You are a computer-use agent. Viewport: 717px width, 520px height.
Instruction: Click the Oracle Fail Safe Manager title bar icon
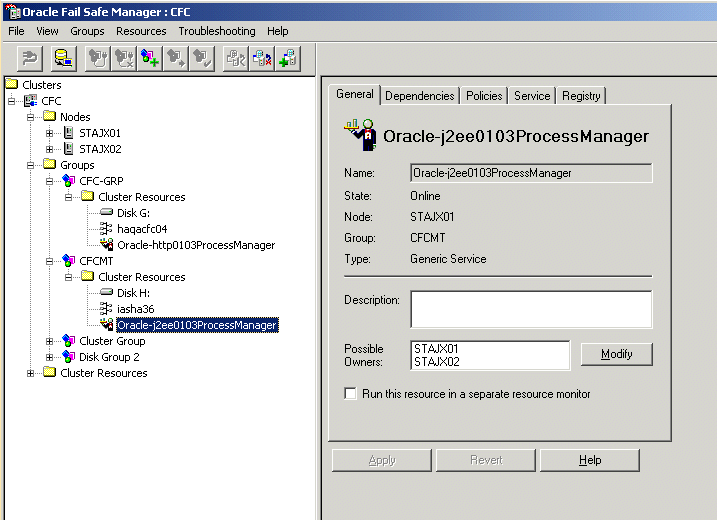12,11
